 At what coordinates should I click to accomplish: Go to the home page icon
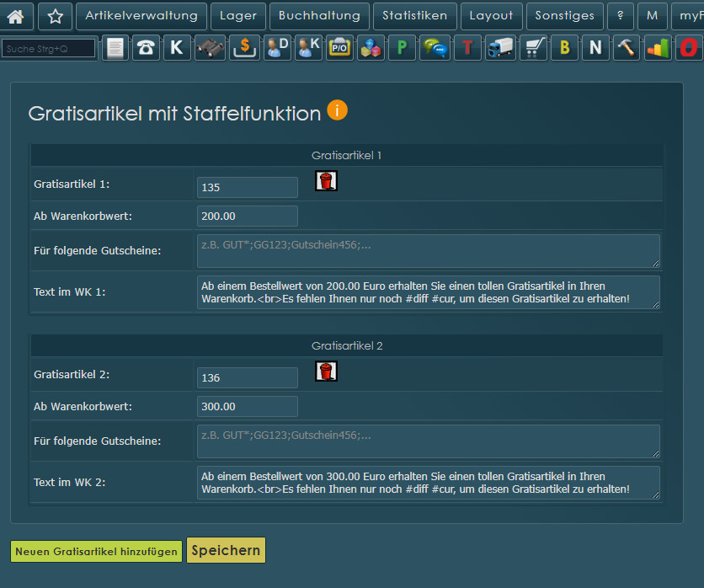tap(16, 16)
